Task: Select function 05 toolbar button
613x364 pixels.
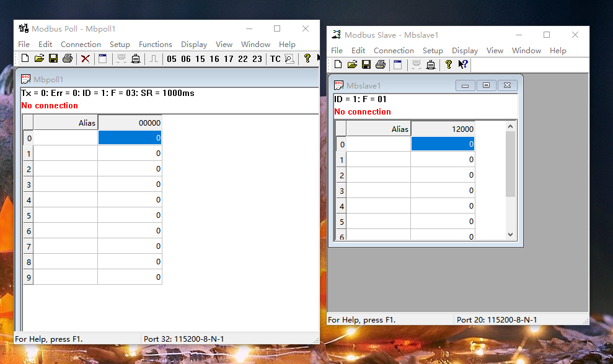Action: (x=171, y=59)
